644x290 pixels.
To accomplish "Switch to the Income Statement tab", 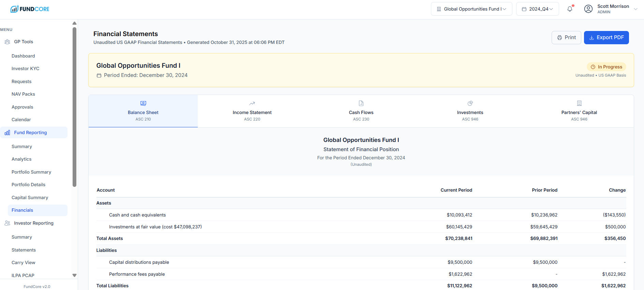I will click(x=252, y=113).
